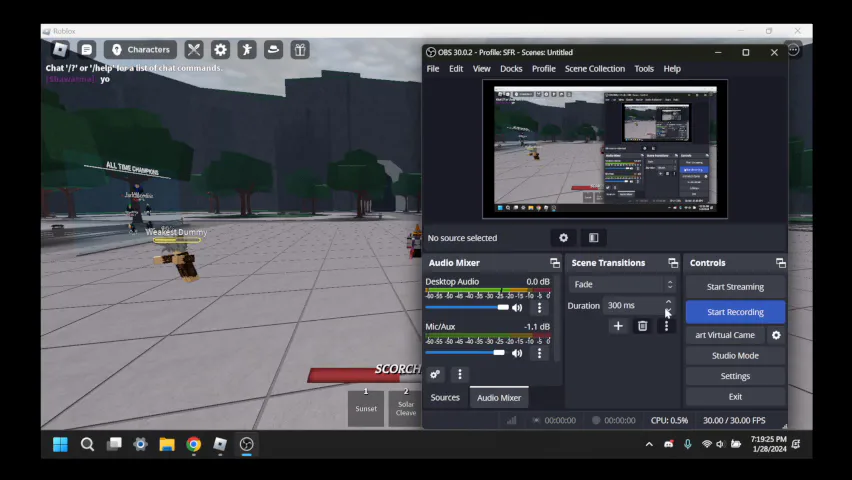Open the notification center tray icon

pos(796,444)
